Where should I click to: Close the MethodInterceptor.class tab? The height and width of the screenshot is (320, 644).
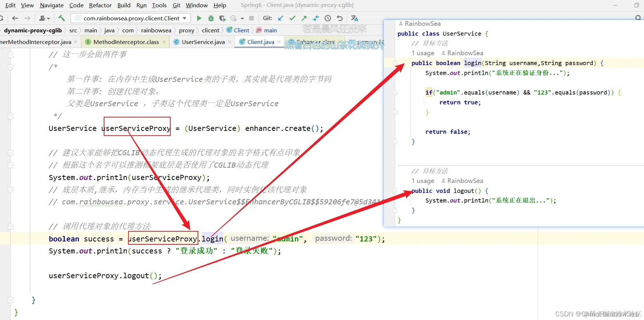coord(164,42)
